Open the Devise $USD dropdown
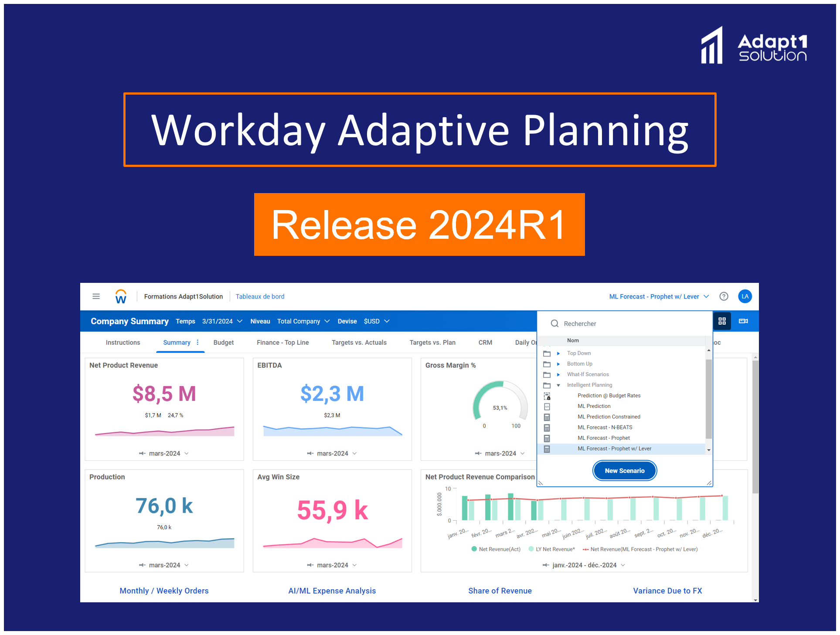Image resolution: width=840 pixels, height=635 pixels. click(377, 321)
